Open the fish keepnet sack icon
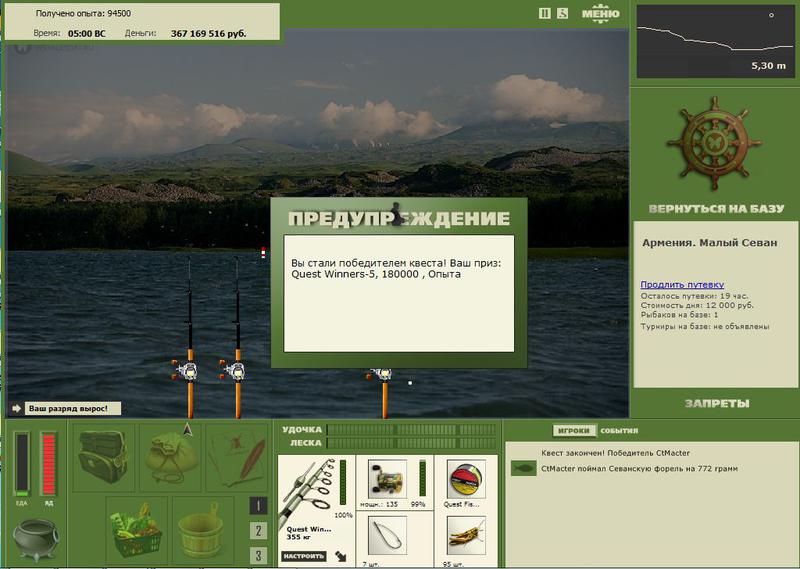 [170, 457]
